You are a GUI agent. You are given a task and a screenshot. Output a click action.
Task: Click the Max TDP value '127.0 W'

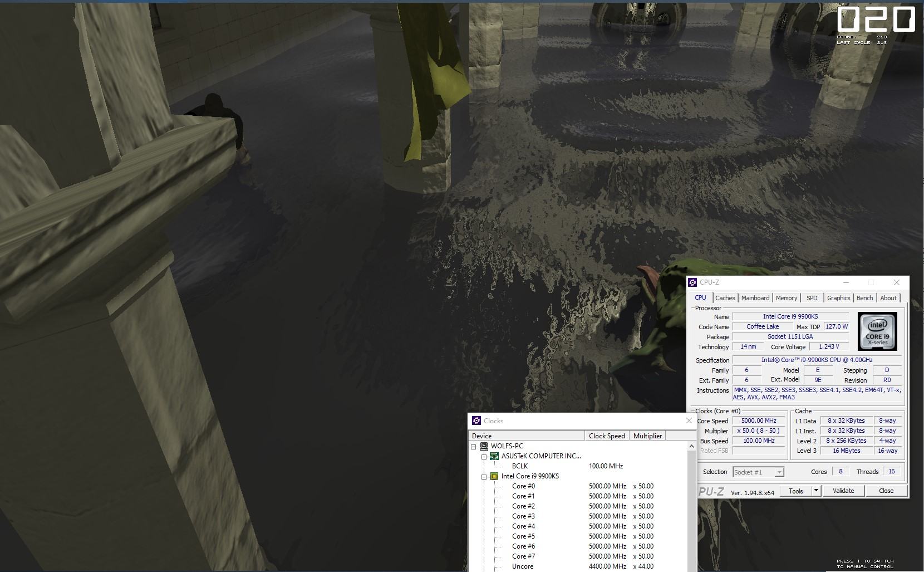tap(837, 326)
